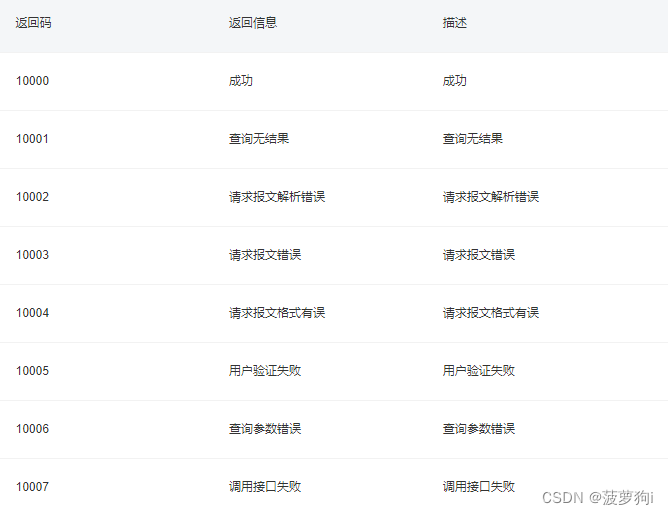Click 成功 in the 返回信息 column
The width and height of the screenshot is (668, 515).
[241, 81]
